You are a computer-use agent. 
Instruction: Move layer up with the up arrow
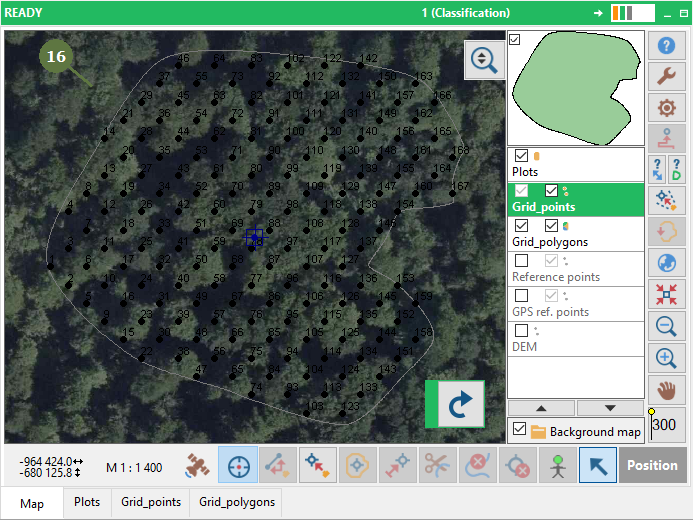(x=541, y=408)
